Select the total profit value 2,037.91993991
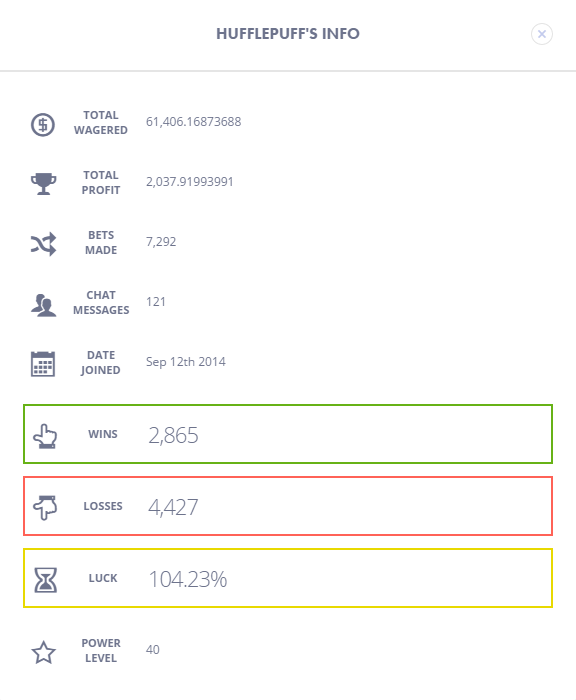Screen dimensions: 576x700 pos(189,182)
